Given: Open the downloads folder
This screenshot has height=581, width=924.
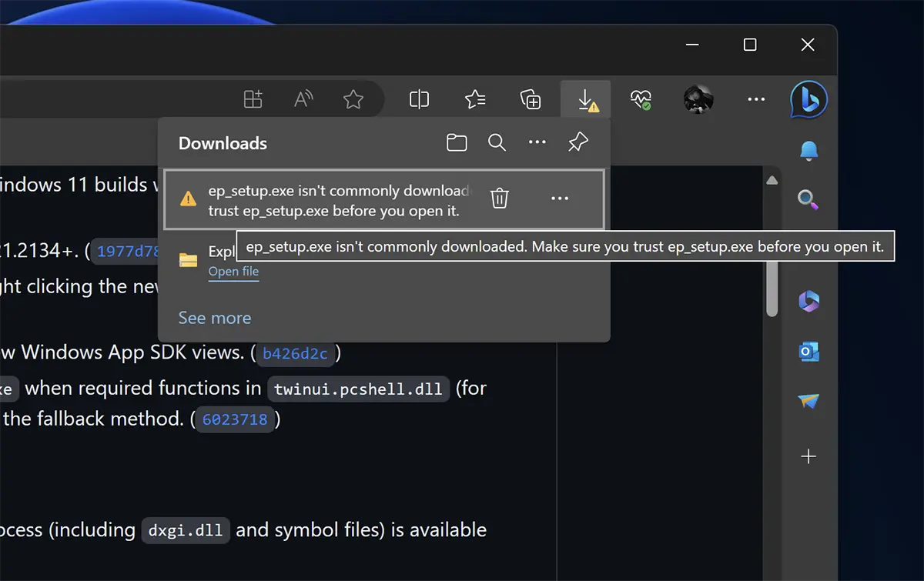Looking at the screenshot, I should tap(457, 142).
